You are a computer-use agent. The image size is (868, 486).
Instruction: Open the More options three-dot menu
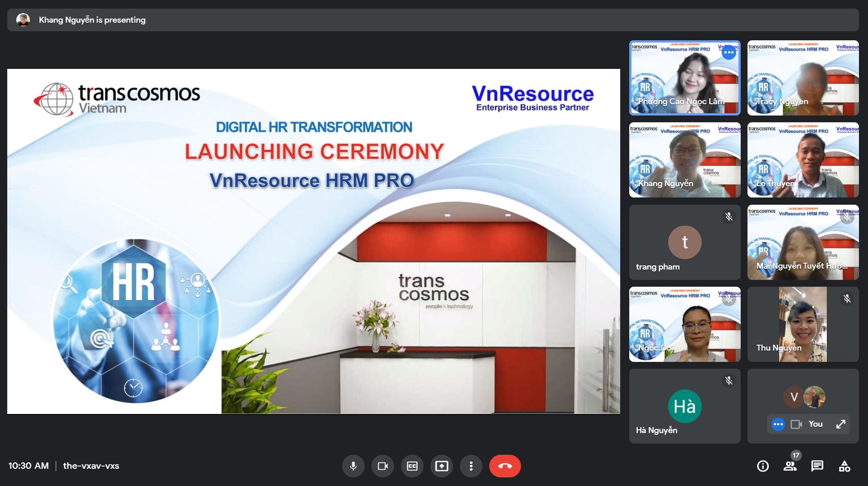(471, 466)
